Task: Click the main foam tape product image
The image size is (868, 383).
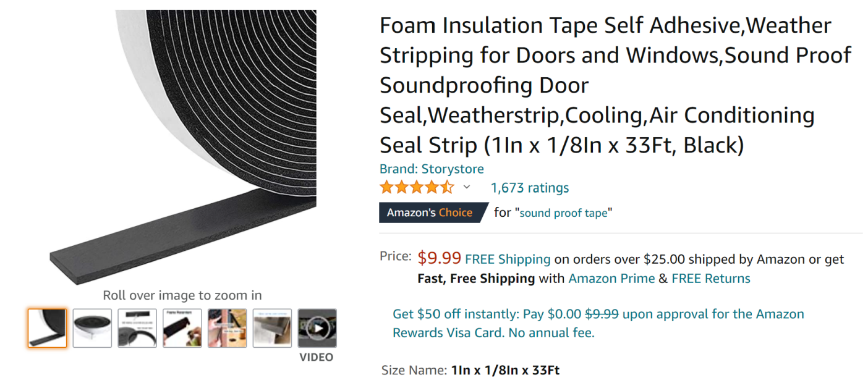Action: click(182, 148)
